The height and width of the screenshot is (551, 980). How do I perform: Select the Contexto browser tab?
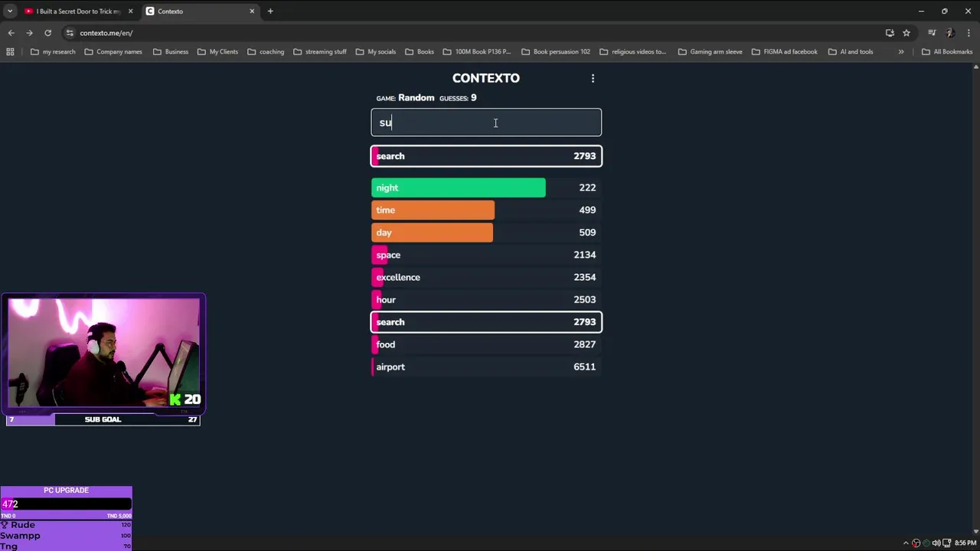click(x=201, y=11)
